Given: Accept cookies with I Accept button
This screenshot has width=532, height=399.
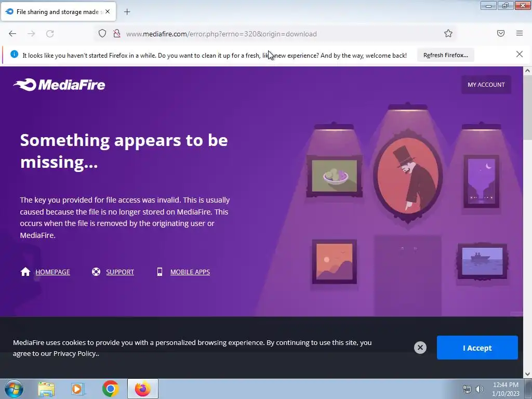Looking at the screenshot, I should coord(477,348).
